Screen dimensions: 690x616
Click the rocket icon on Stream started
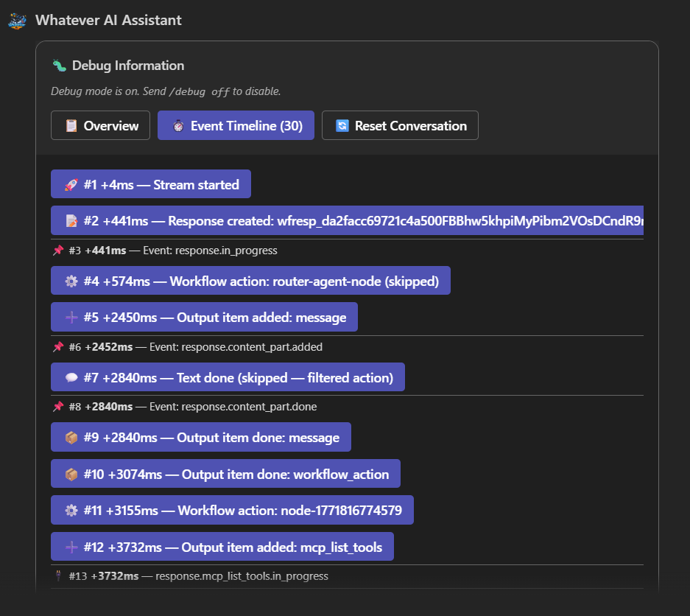coord(71,185)
